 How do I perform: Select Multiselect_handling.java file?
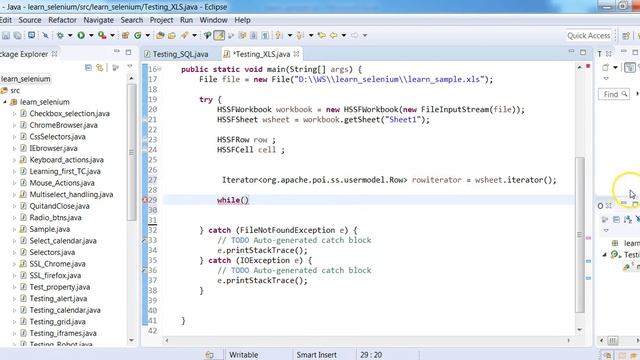pos(71,194)
